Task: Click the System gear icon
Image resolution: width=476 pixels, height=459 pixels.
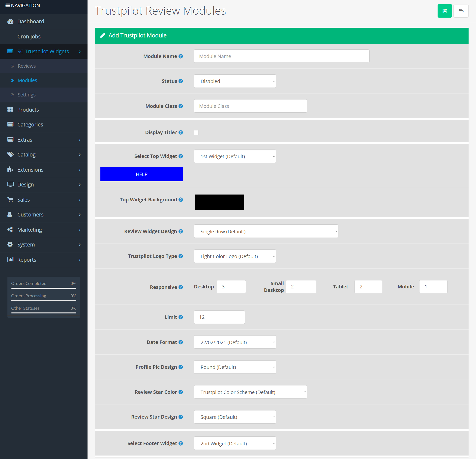Action: coord(10,245)
